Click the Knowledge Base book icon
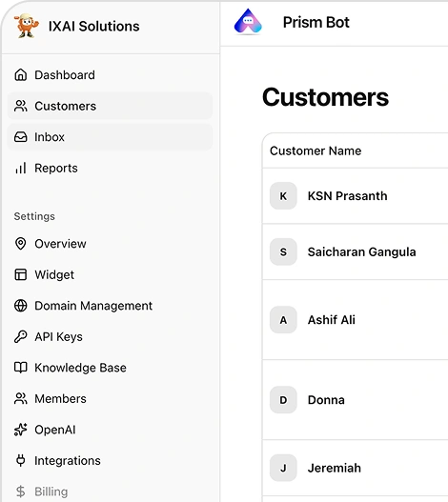This screenshot has width=448, height=502. 21,368
